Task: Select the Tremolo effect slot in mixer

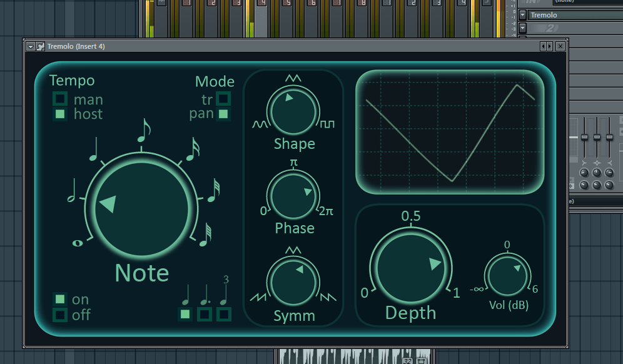Action: 575,15
